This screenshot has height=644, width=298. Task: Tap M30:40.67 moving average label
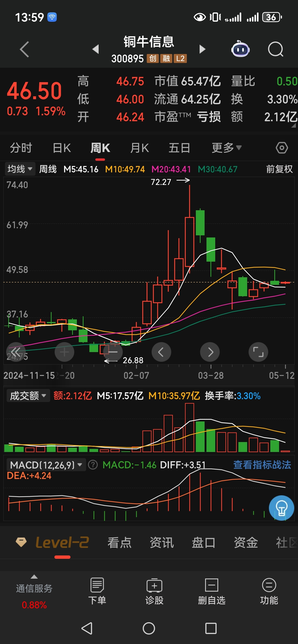tap(218, 169)
